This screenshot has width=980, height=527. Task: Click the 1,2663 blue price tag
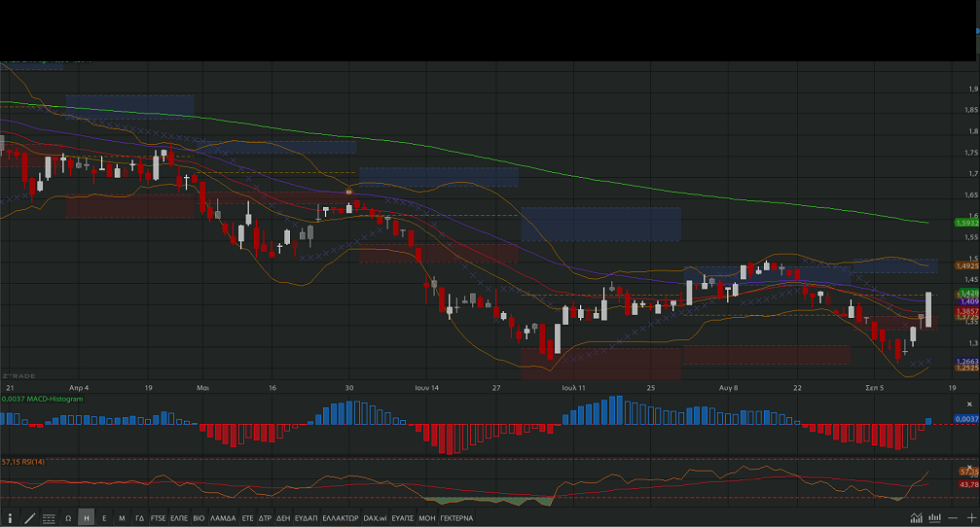coord(967,362)
